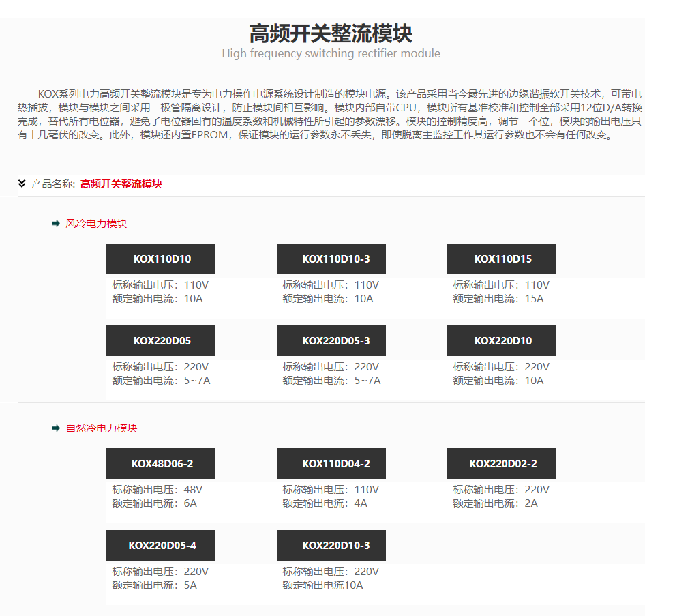Click the red 高频开关整流模块 product name
The image size is (675, 616).
pyautogui.click(x=121, y=184)
